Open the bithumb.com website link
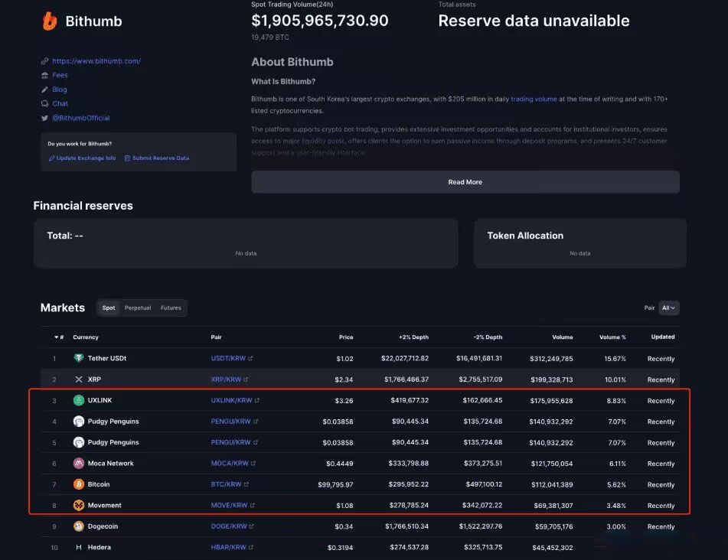 (x=96, y=61)
